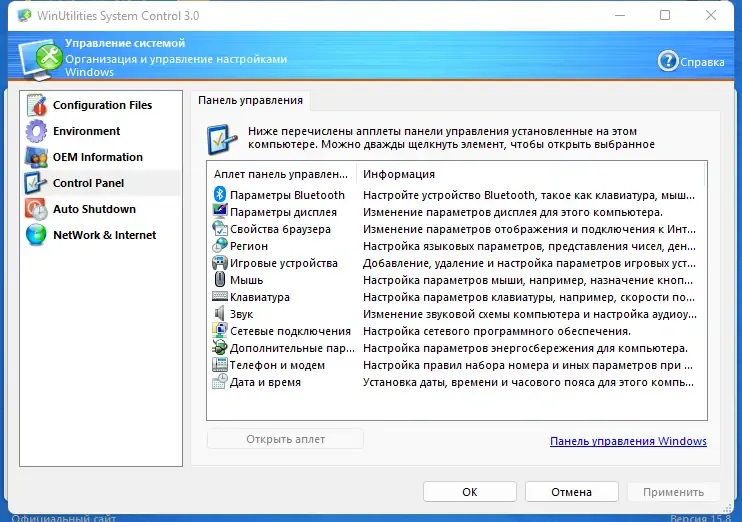Sort by Аплет панель управлен... column header
The height and width of the screenshot is (522, 742).
coord(281,174)
